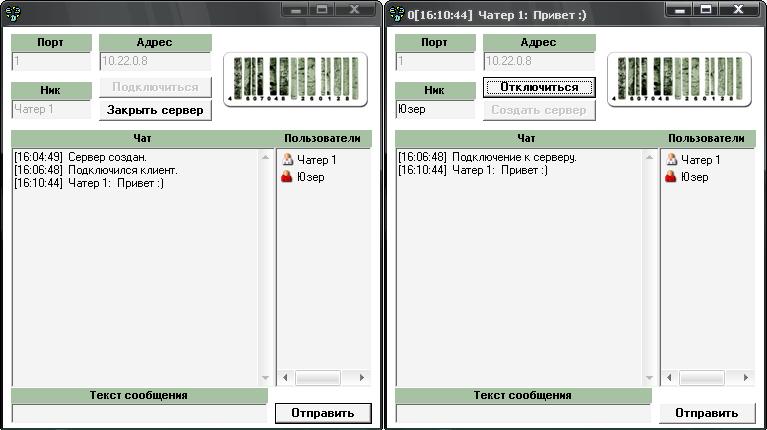Click Отправить in the left window
The height and width of the screenshot is (430, 767).
[x=323, y=413]
